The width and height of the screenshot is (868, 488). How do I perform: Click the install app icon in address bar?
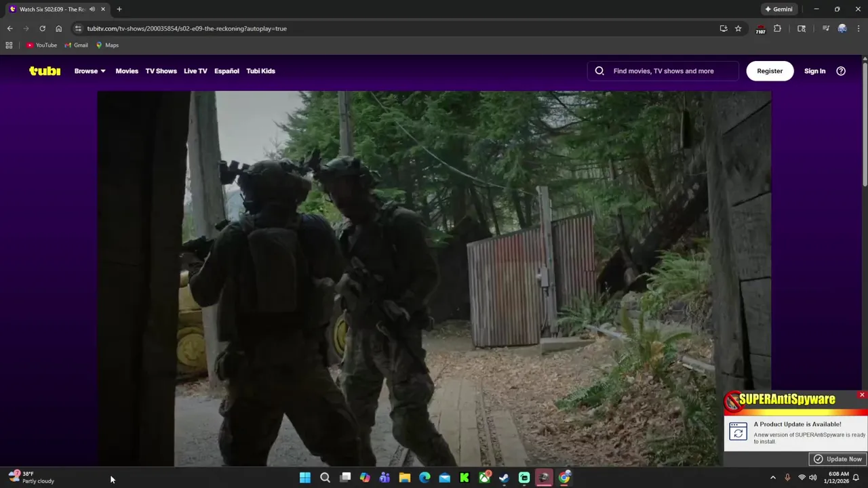pyautogui.click(x=724, y=28)
